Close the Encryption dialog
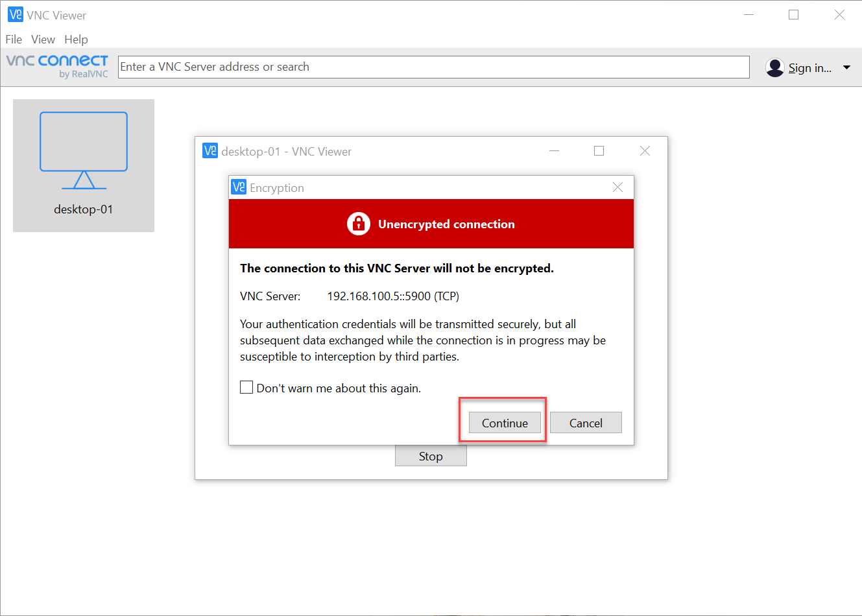The height and width of the screenshot is (616, 862). point(617,187)
